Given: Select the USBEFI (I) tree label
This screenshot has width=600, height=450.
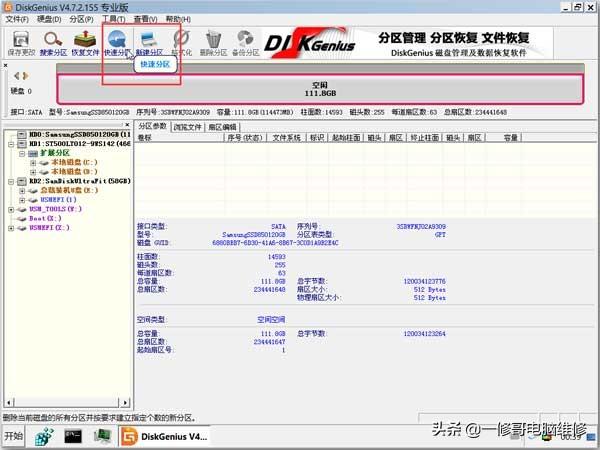Looking at the screenshot, I should click(x=58, y=200).
